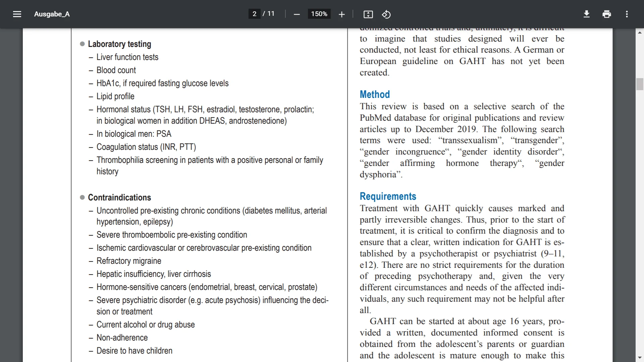Screen dimensions: 644x362
Task: Click the zoom in plus button
Action: (x=341, y=14)
